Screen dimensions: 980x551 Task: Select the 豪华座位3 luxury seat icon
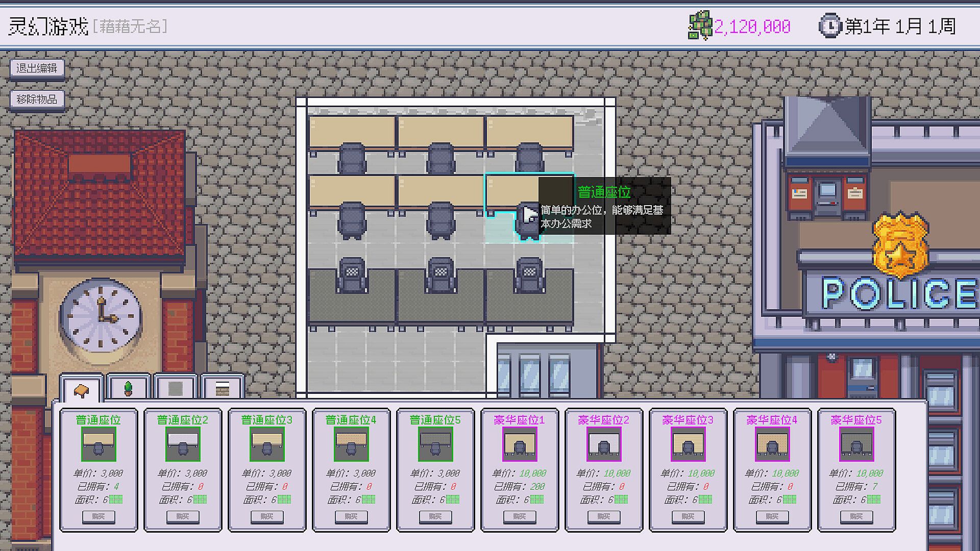click(688, 444)
